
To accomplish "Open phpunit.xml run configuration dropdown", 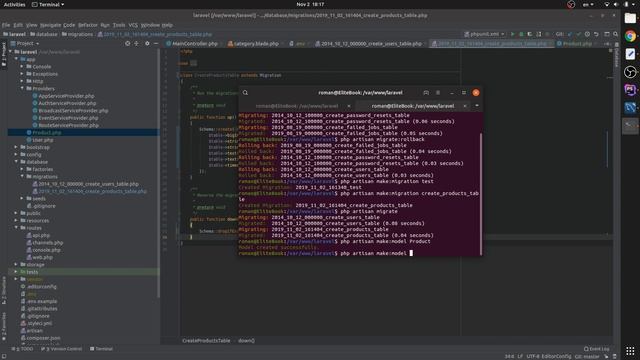I will pos(484,34).
